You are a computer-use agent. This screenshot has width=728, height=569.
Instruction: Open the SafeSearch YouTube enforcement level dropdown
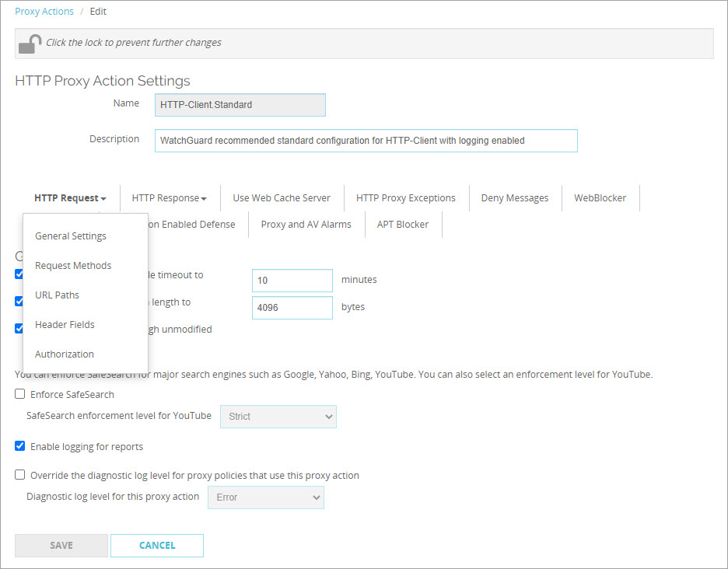click(x=278, y=416)
